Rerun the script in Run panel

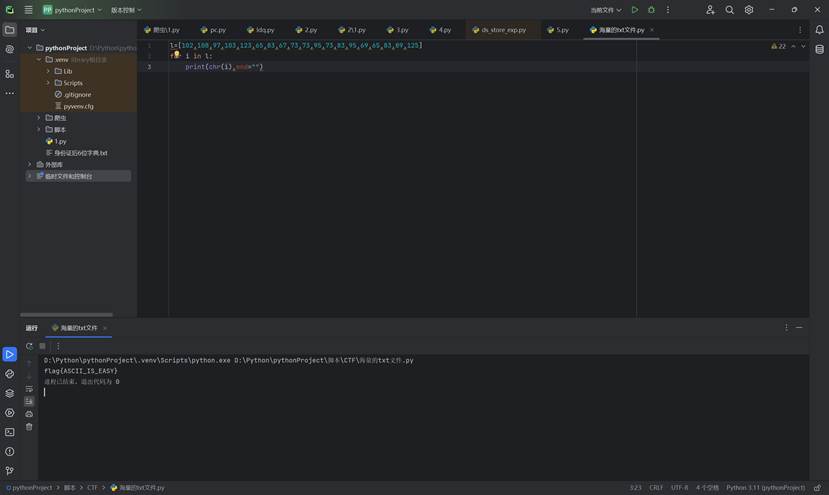(x=29, y=346)
